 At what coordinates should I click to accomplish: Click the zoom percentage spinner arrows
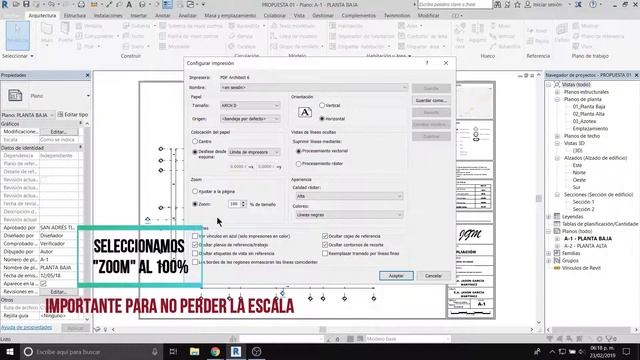tap(244, 204)
